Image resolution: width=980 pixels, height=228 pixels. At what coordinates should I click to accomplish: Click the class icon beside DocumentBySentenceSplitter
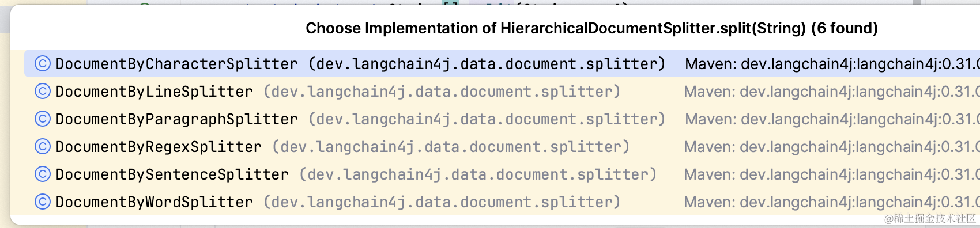43,174
